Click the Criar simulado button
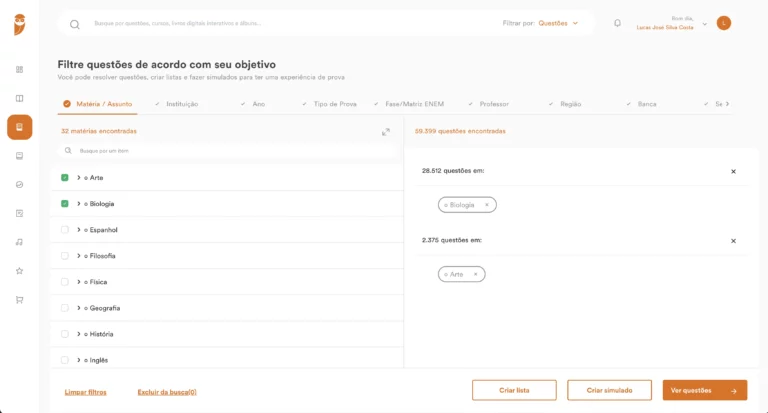 (x=609, y=390)
